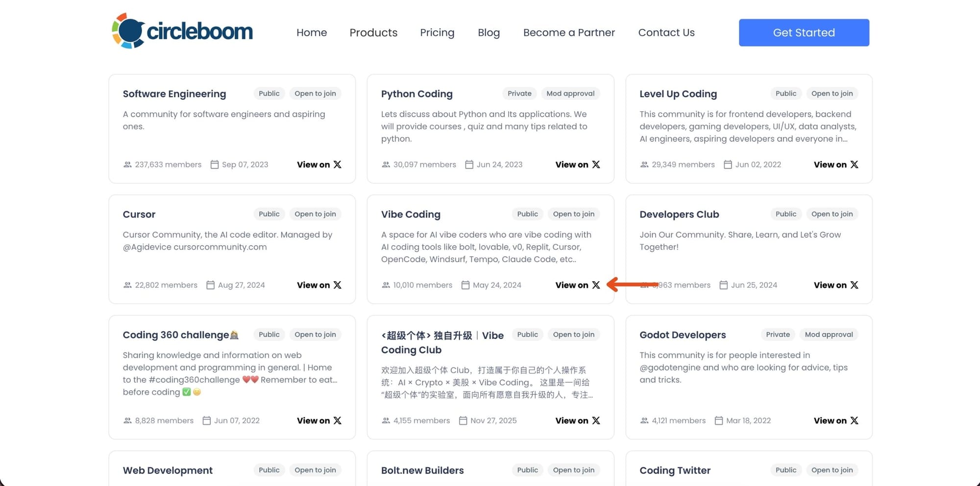Click the X icon on Level Up Coding card

click(854, 165)
